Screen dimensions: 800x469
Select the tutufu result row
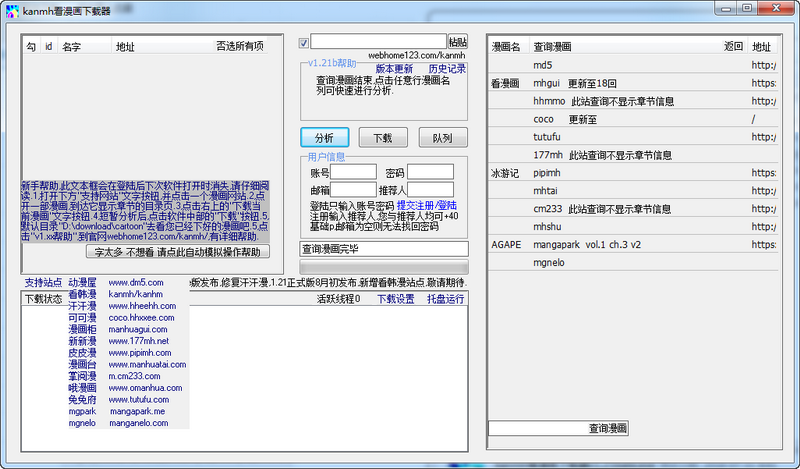tap(633, 137)
